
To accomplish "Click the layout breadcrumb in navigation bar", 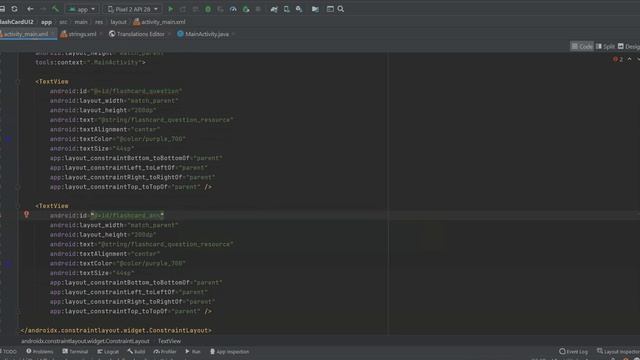I will (x=118, y=22).
